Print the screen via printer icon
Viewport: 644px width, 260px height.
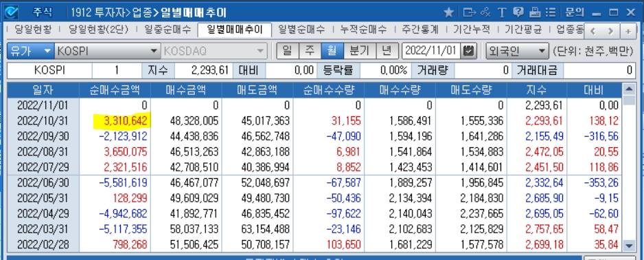tap(535, 13)
